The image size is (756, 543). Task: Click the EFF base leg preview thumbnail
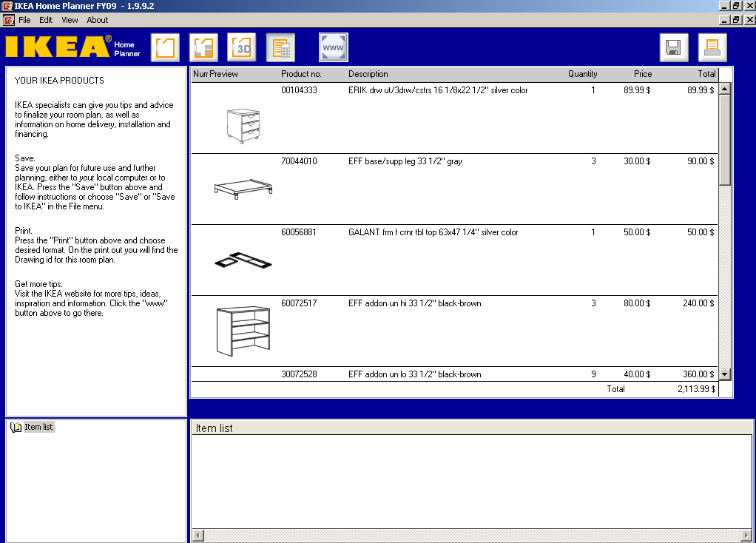coord(243,189)
